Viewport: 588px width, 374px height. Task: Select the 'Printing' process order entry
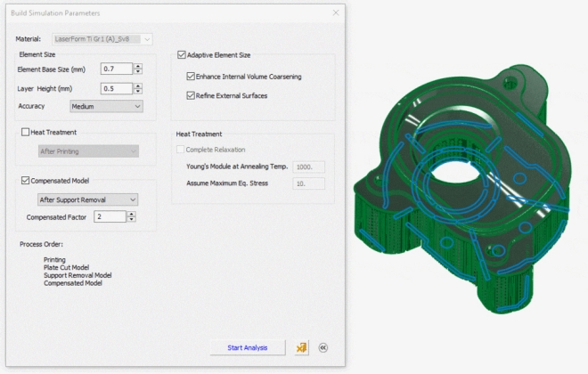[54, 259]
